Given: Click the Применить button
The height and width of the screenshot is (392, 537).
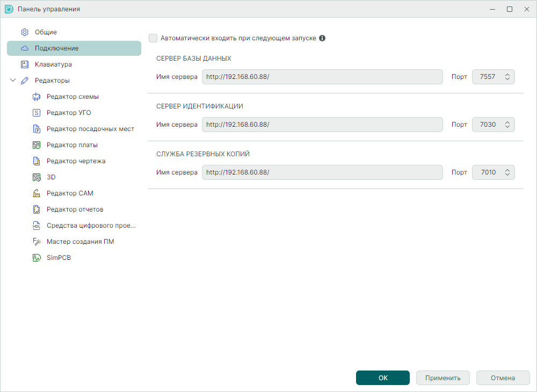Looking at the screenshot, I should click(x=442, y=378).
